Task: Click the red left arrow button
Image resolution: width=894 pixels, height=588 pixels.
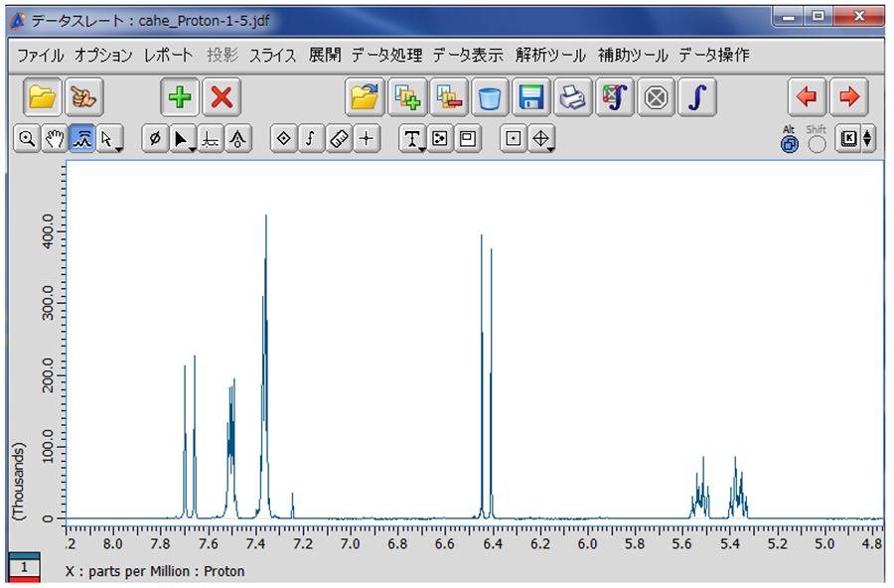Action: click(x=807, y=97)
